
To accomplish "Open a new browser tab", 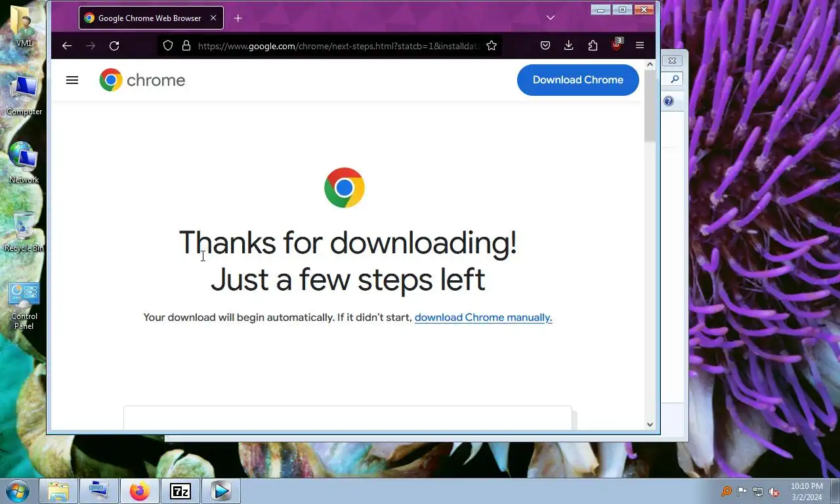I will click(238, 18).
